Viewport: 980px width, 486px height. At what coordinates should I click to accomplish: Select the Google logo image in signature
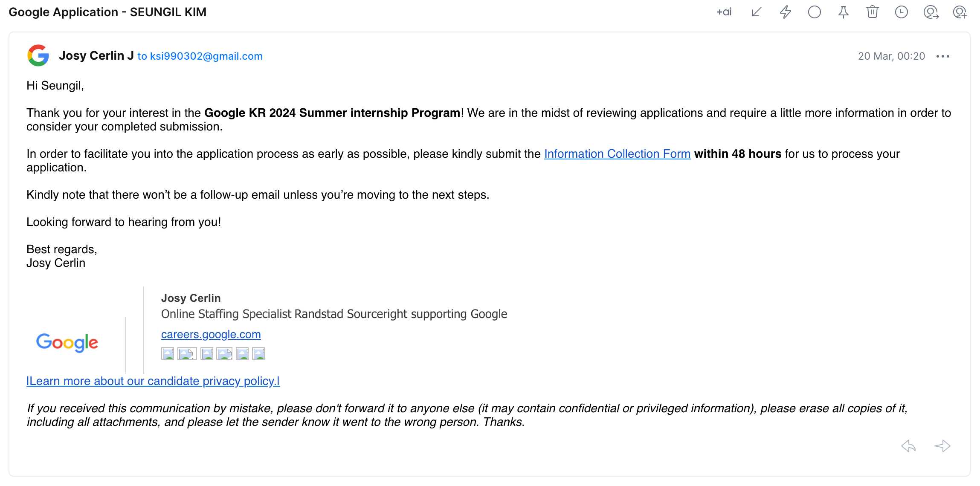[66, 341]
